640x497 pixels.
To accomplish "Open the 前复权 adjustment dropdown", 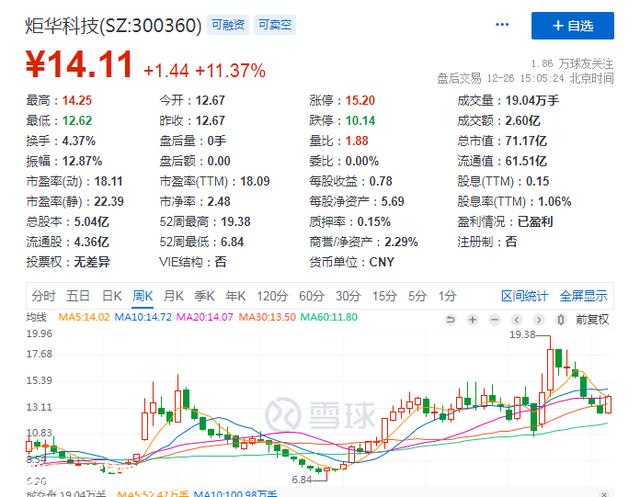I will (592, 320).
